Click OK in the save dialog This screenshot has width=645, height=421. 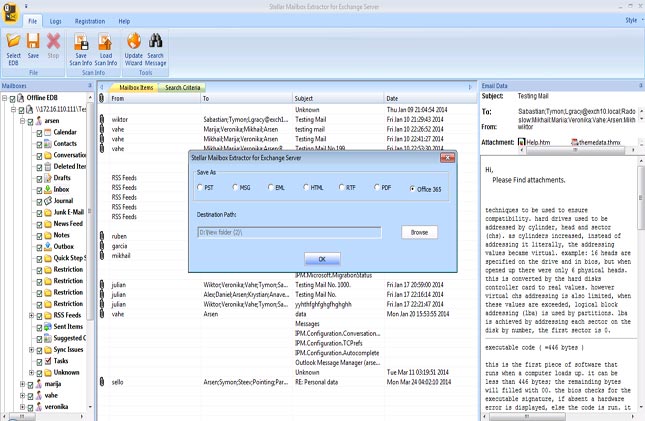pyautogui.click(x=322, y=259)
